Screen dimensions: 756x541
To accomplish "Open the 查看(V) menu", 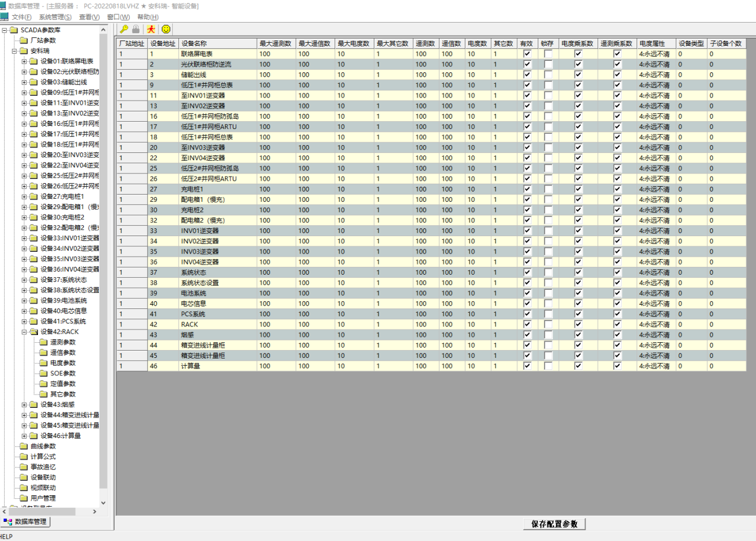I will [89, 17].
